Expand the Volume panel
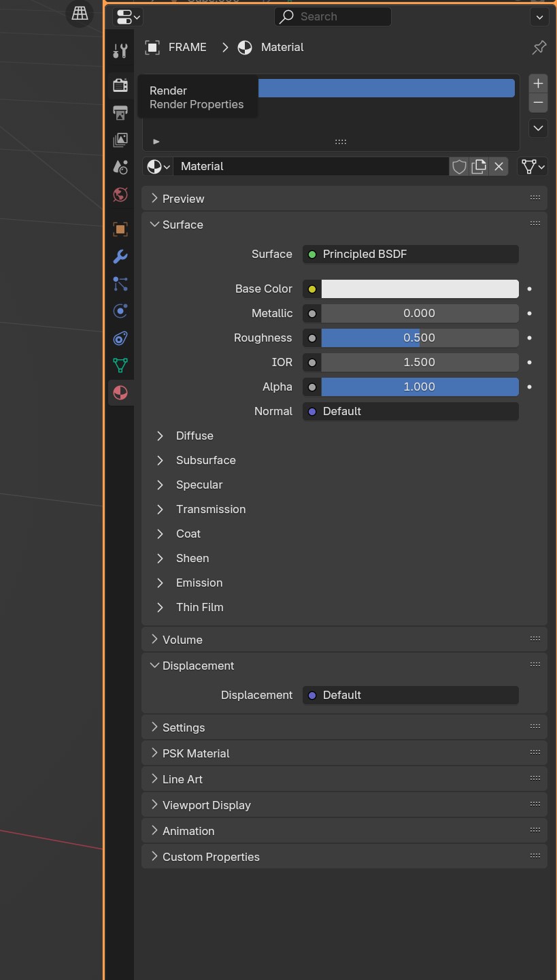Viewport: 557px width, 980px height. [344, 640]
